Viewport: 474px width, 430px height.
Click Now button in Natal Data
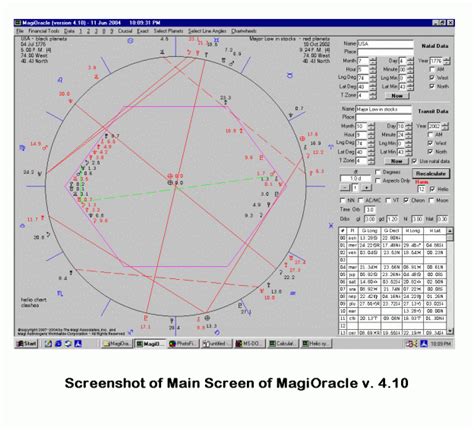coord(397,96)
